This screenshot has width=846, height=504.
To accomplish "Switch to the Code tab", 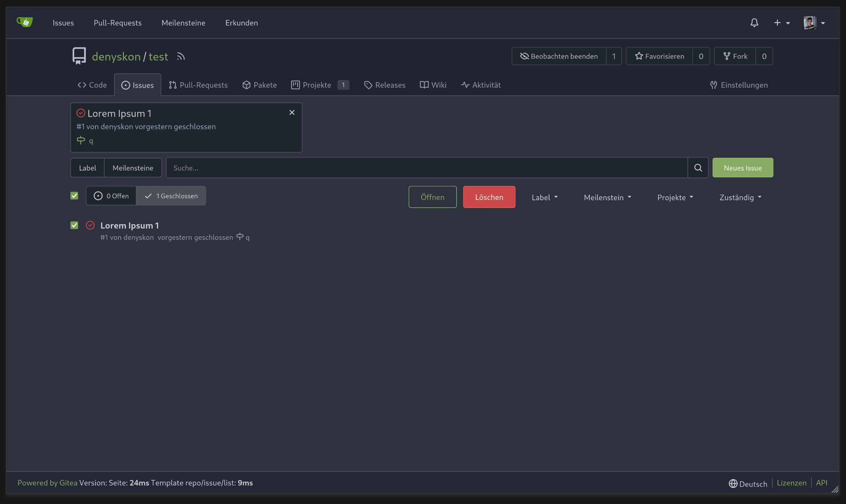I will (x=92, y=85).
